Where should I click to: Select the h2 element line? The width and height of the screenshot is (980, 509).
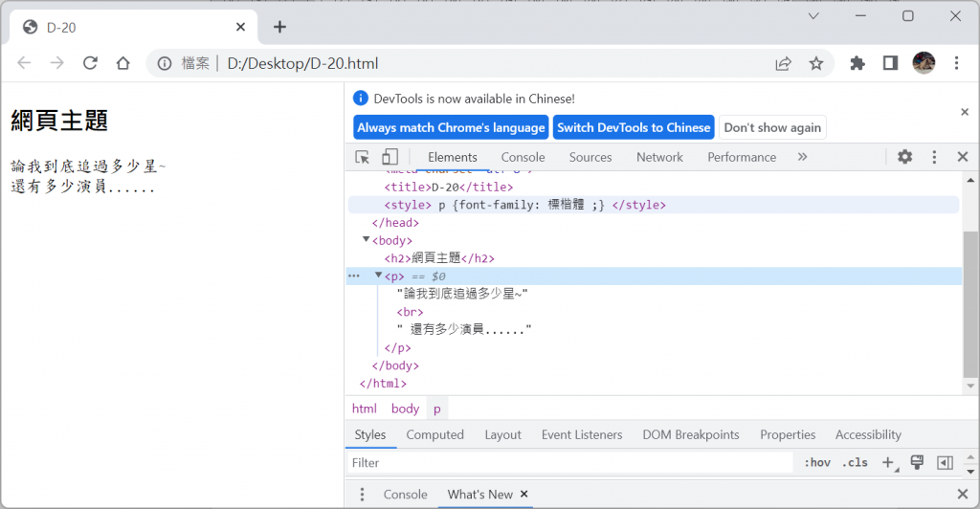[439, 258]
